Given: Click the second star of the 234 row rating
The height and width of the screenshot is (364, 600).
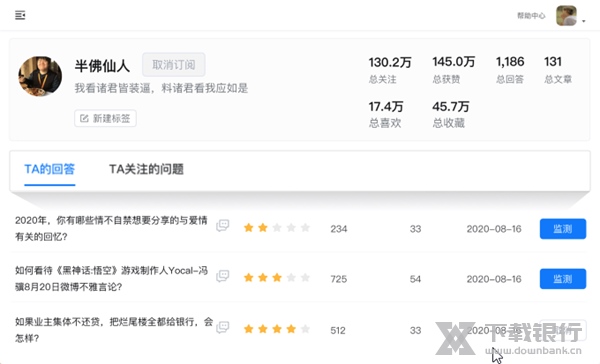Looking at the screenshot, I should coord(263,228).
